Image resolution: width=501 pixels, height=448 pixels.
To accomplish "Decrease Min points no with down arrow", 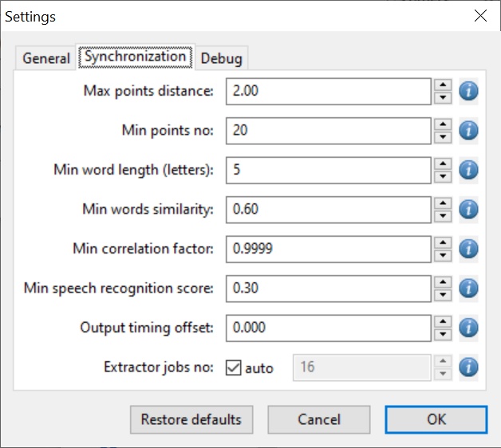I will tap(443, 137).
